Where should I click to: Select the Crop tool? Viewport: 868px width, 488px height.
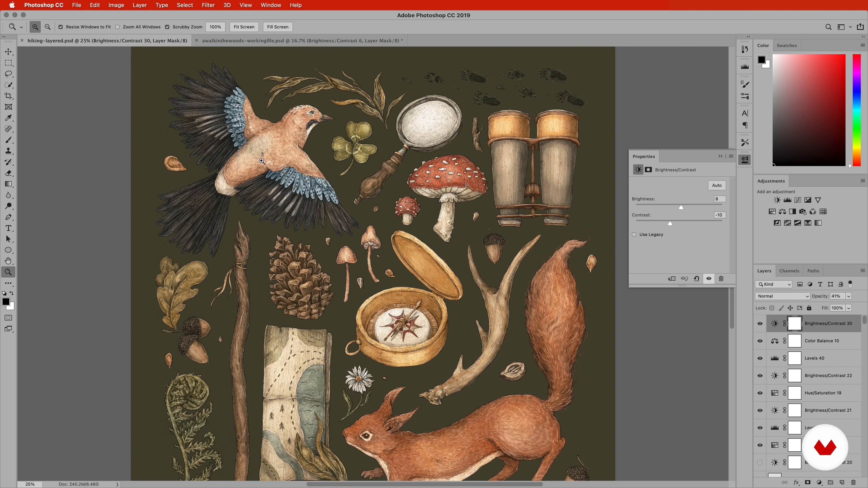click(8, 96)
